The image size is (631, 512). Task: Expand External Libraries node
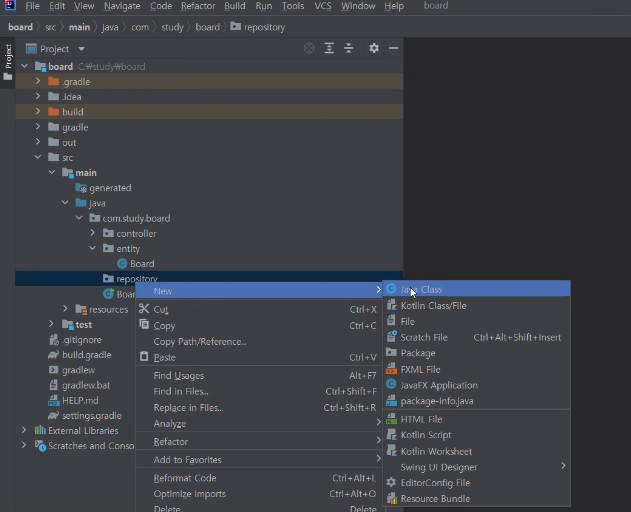(24, 430)
